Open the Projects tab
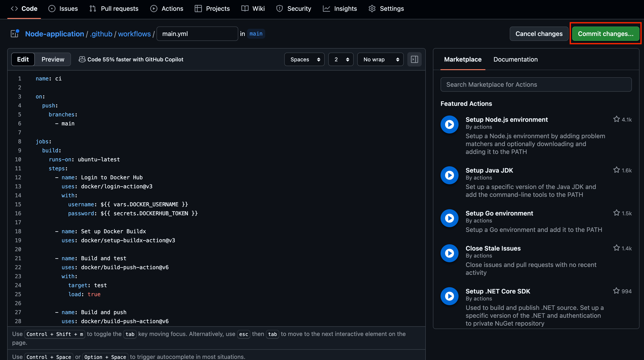The height and width of the screenshot is (360, 644). tap(212, 9)
